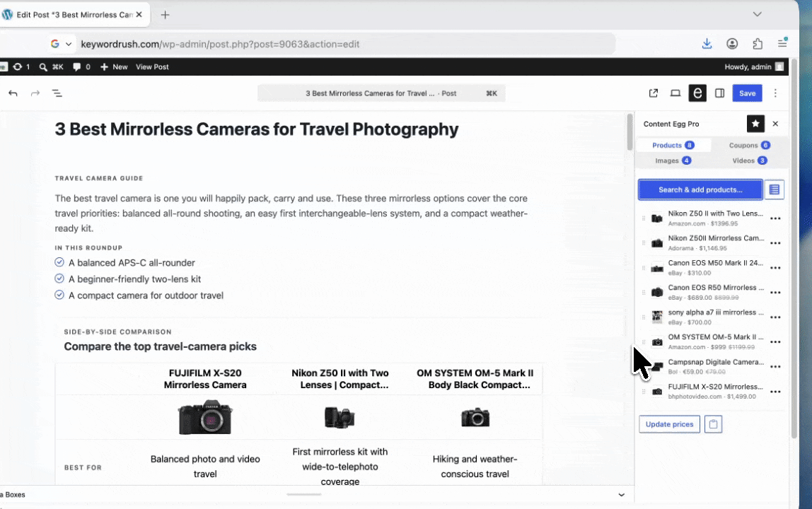Switch to the Coupons tab

pos(749,146)
